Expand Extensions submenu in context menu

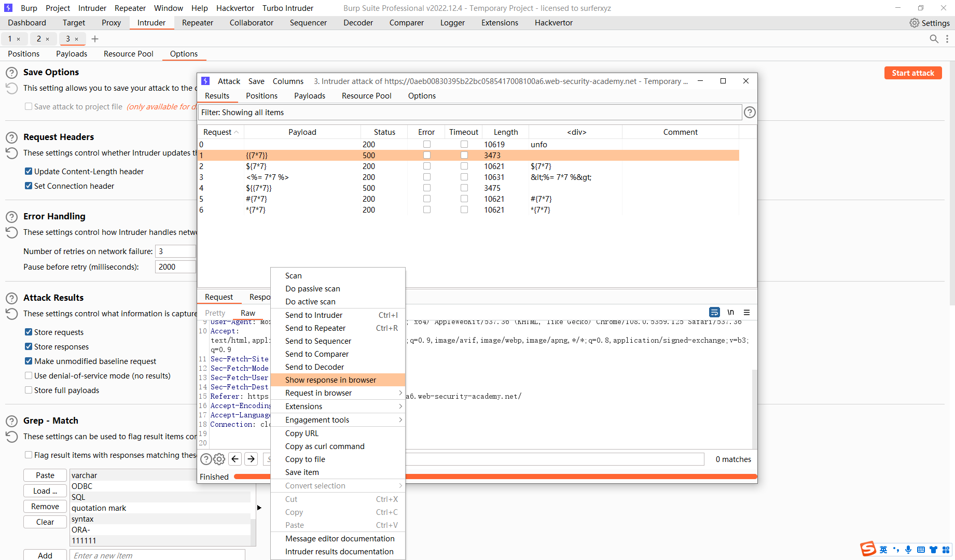click(338, 407)
